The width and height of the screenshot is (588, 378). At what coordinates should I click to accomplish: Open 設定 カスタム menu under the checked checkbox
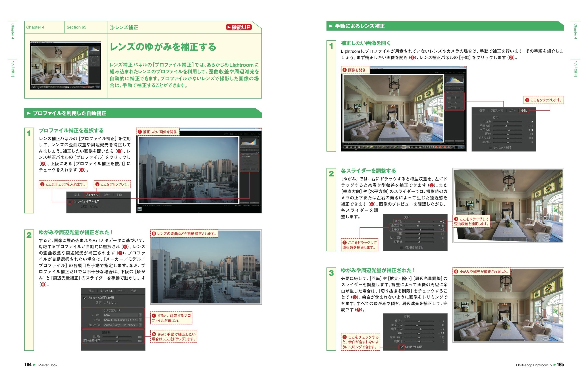click(106, 303)
